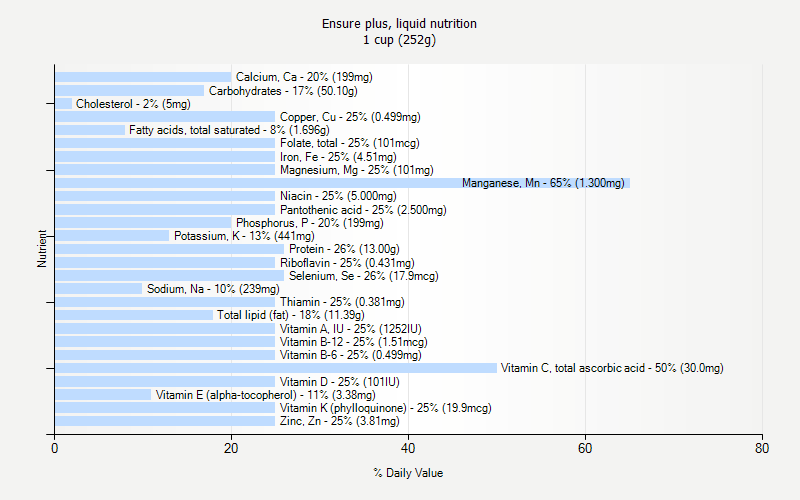This screenshot has height=500, width=800.
Task: Select 'Vitamin C, total ascorbic acid - 50%' label
Action: click(612, 368)
